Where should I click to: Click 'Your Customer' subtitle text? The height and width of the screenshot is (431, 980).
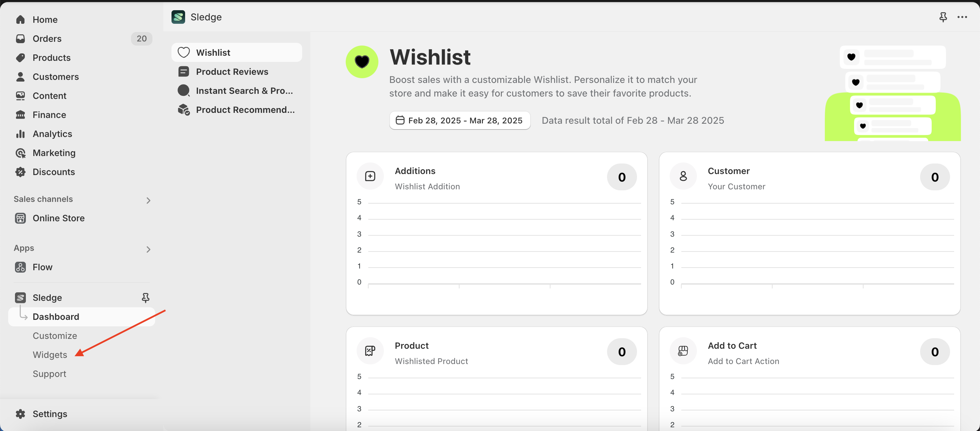(736, 187)
